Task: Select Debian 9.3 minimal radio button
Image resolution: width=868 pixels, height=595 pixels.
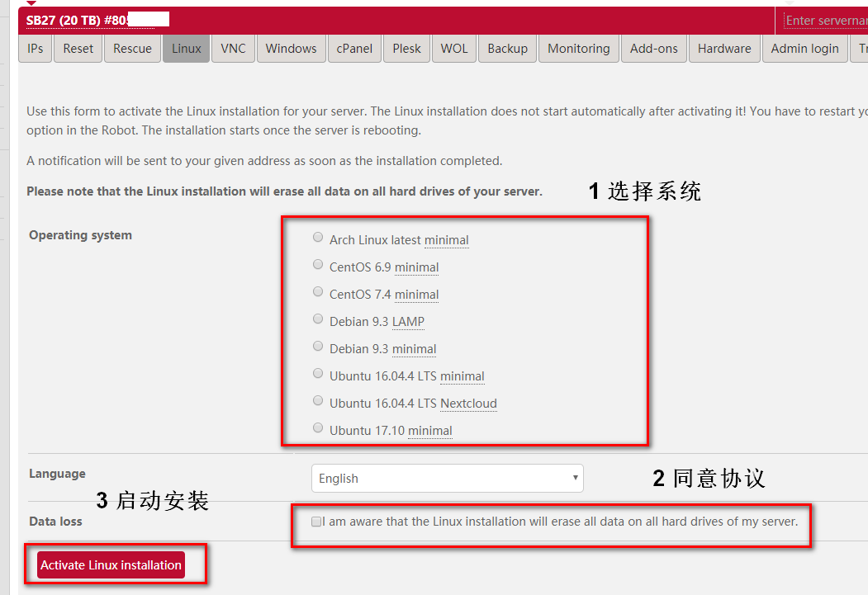Action: click(x=318, y=347)
